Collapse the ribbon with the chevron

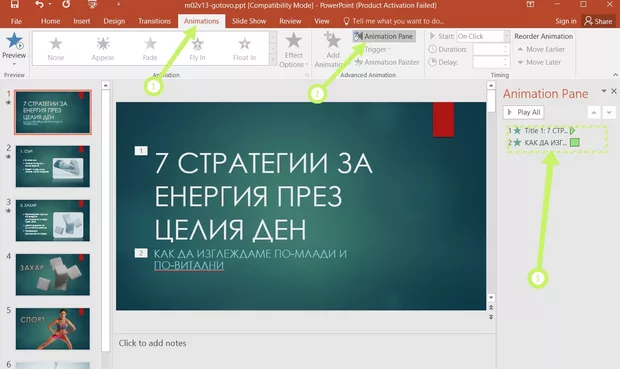point(615,75)
